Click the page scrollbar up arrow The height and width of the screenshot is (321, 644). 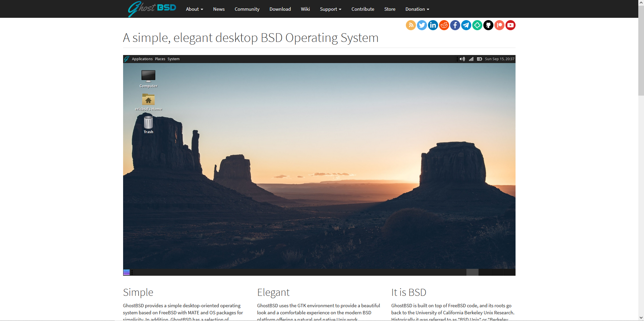(641, 3)
